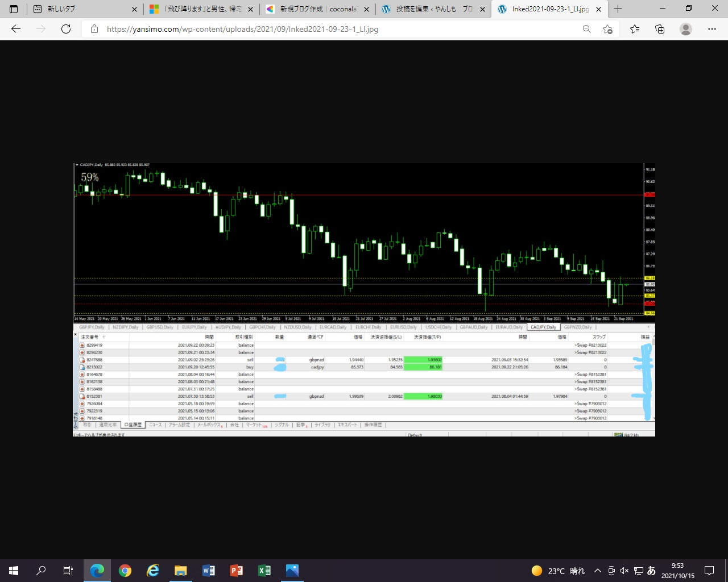
Task: Toggle the Japanese IME あ input mode
Action: (651, 571)
